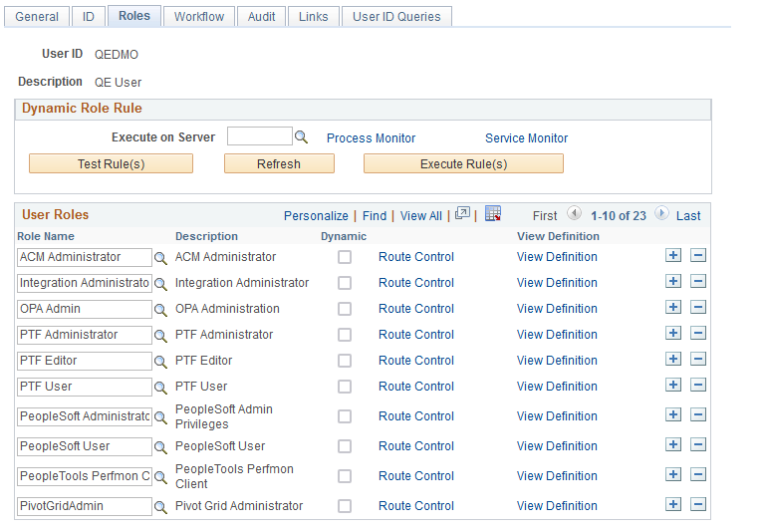The image size is (767, 532).
Task: Open Route Control for PTF Administrator
Action: pos(415,335)
